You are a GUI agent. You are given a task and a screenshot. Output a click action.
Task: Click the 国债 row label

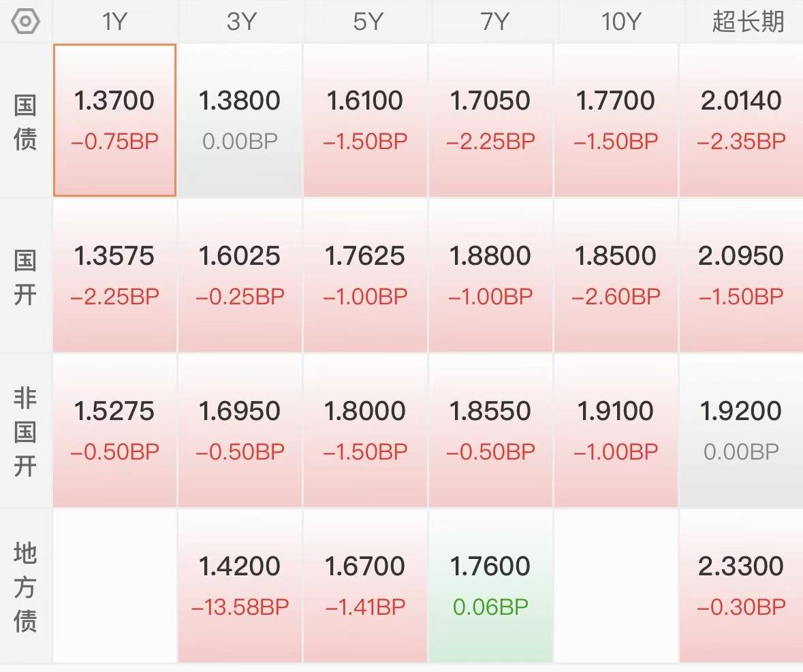pos(25,123)
